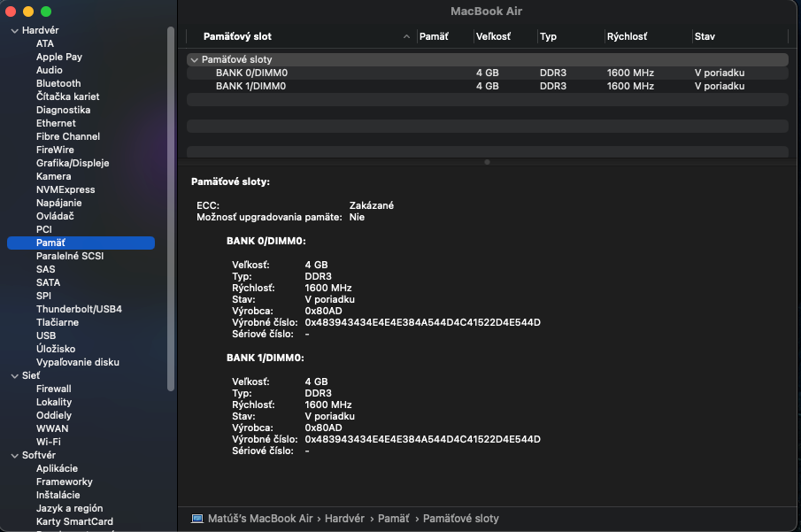Open Grafika/Displeje in the sidebar
This screenshot has height=532, width=801.
coord(73,163)
